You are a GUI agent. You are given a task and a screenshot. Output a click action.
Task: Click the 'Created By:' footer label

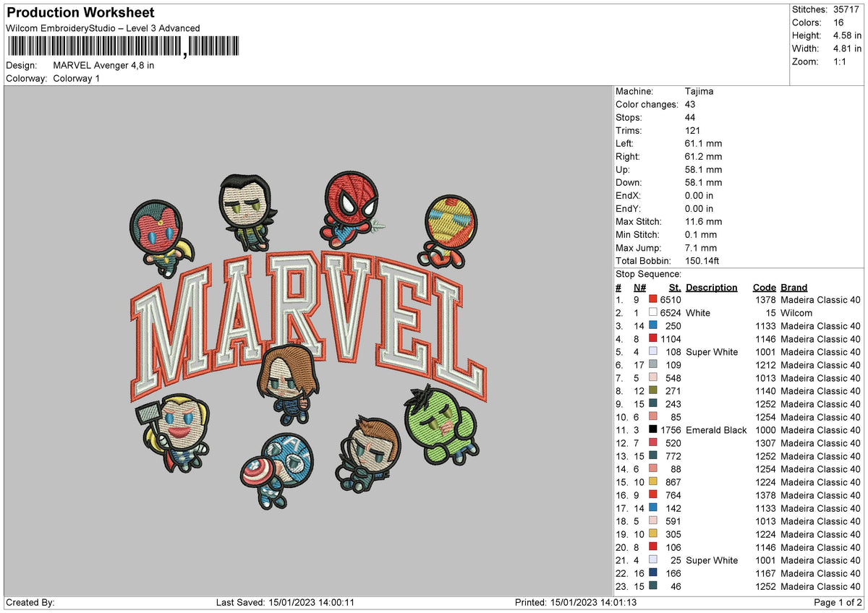coord(30,602)
